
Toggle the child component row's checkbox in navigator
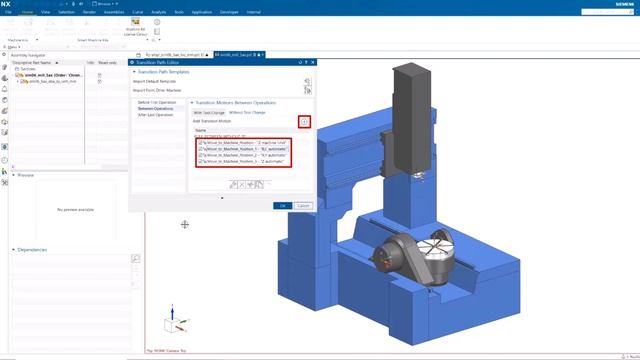click(22, 82)
